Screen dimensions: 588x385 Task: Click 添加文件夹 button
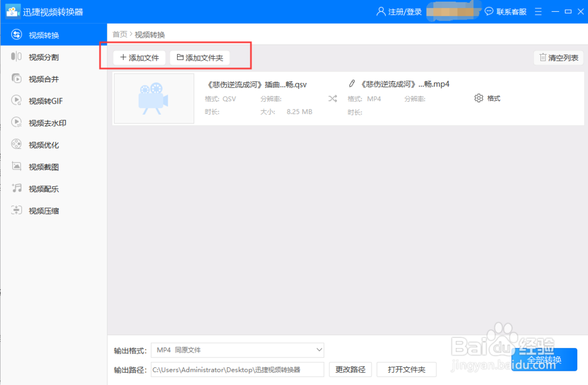tap(199, 58)
